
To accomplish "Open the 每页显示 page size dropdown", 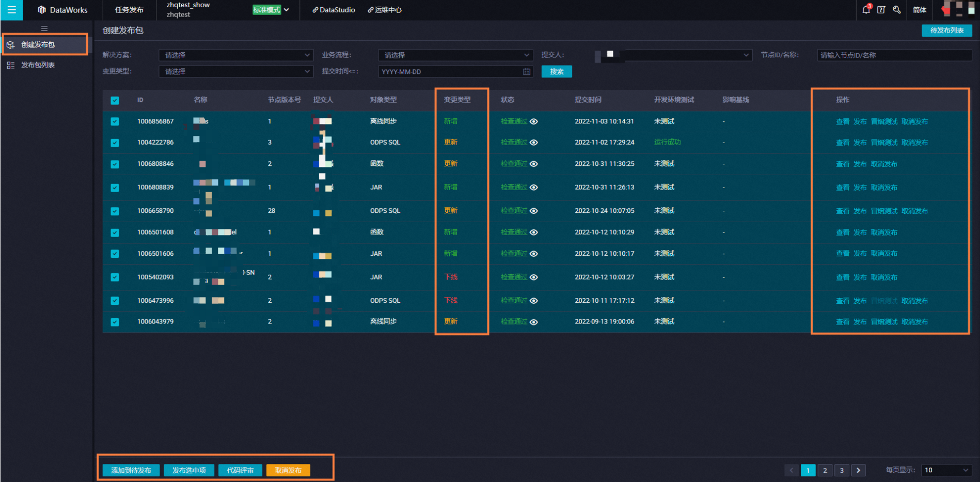I will click(x=946, y=470).
